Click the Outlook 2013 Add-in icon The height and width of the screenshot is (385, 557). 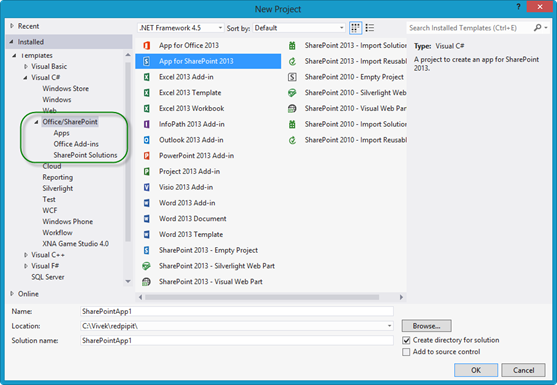coord(146,140)
